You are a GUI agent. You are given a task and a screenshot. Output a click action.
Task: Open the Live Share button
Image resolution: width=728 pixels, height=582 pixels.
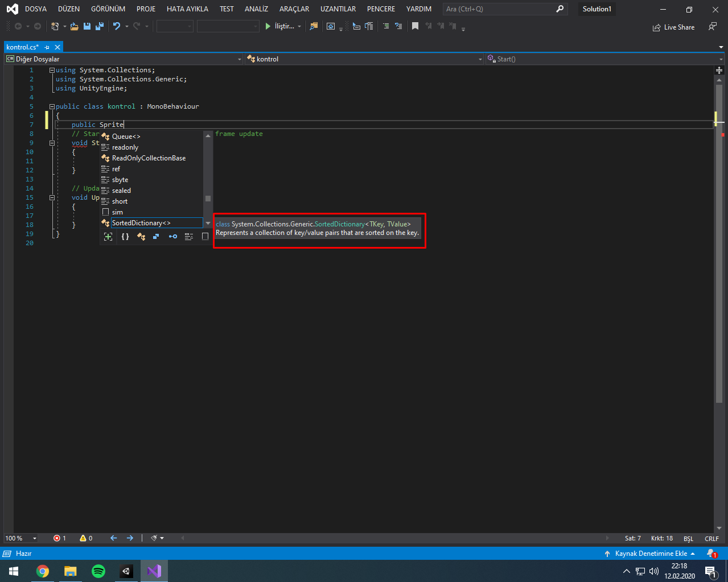click(x=673, y=27)
